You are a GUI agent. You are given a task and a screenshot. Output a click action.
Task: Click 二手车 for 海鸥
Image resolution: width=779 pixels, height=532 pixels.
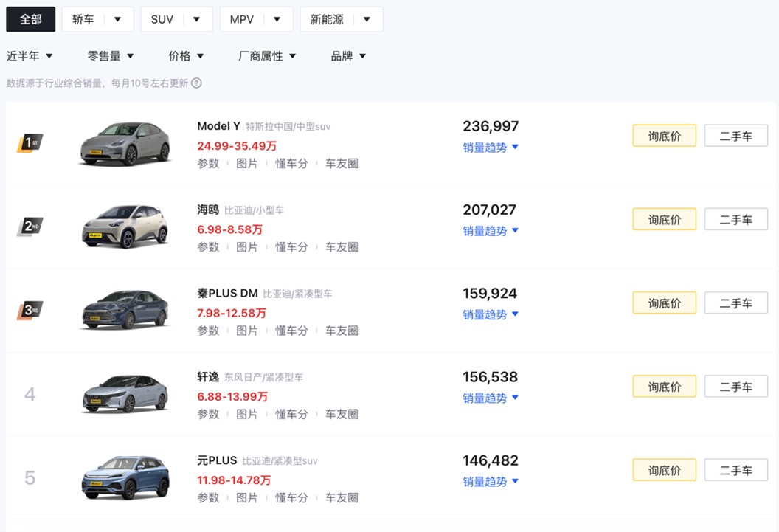point(735,219)
